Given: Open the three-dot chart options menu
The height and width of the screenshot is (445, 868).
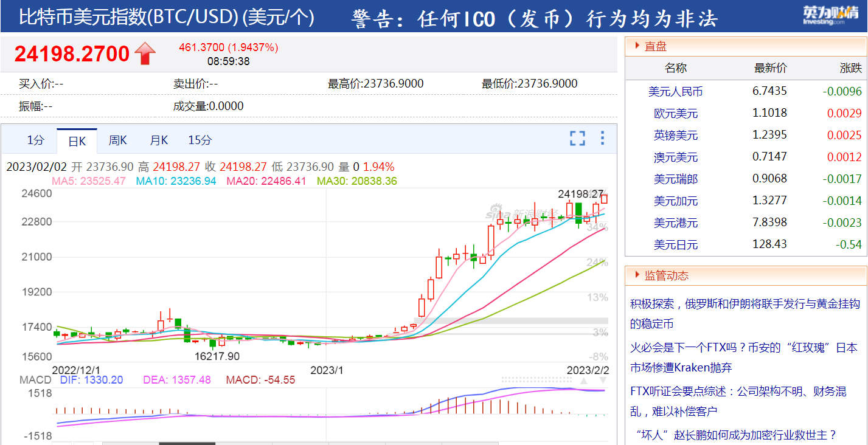Looking at the screenshot, I should tap(602, 139).
